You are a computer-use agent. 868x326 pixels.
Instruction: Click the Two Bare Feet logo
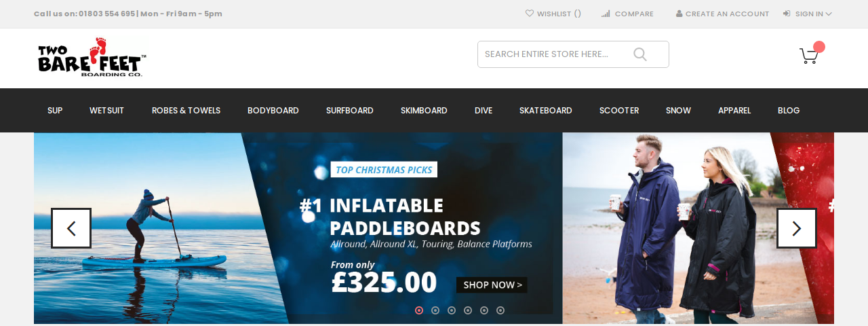pyautogui.click(x=92, y=57)
